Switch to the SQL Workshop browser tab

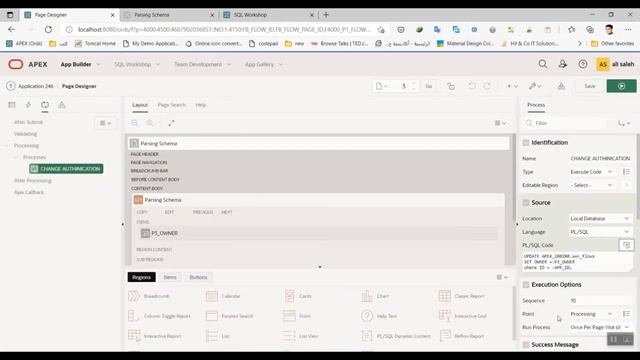(x=269, y=15)
